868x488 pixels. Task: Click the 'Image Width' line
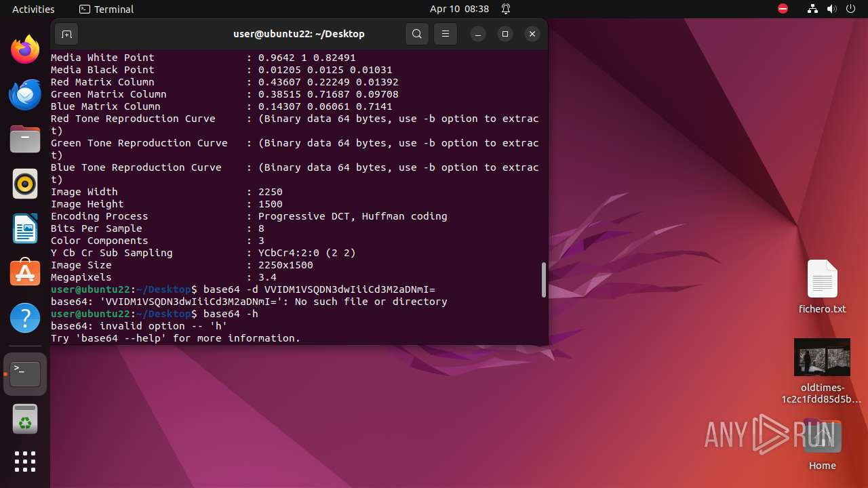[167, 192]
